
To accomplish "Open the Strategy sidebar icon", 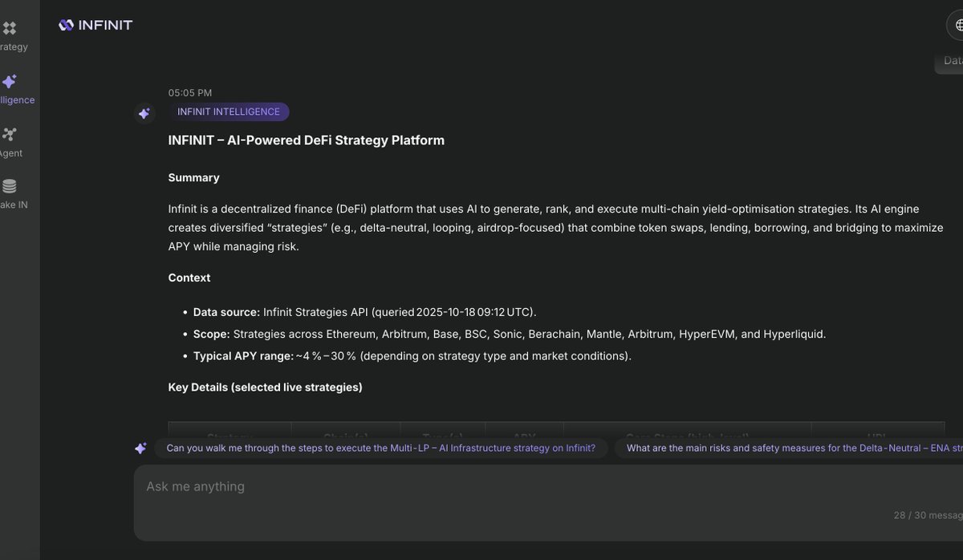I will click(x=9, y=28).
